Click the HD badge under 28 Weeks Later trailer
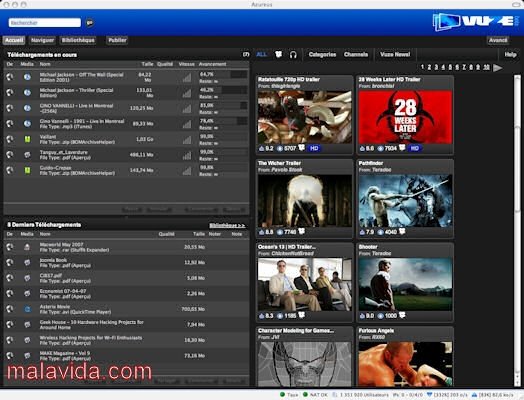Screen dimensions: 524x400 point(414,148)
